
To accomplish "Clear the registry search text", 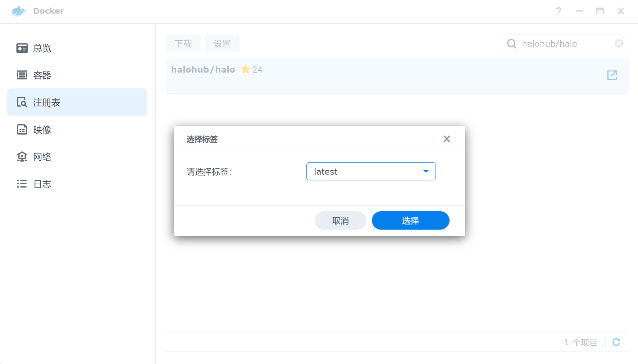I will [619, 43].
